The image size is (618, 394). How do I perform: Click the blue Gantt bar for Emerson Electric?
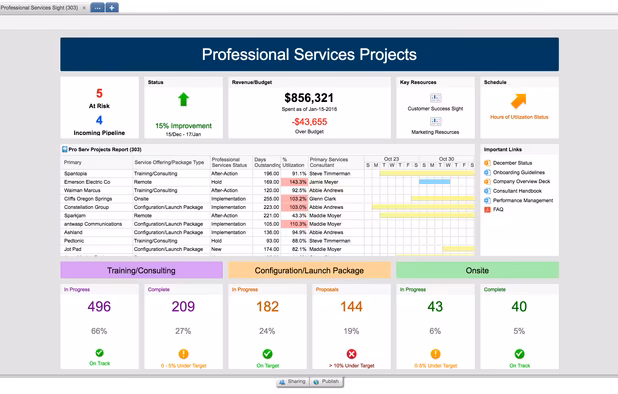[x=434, y=182]
